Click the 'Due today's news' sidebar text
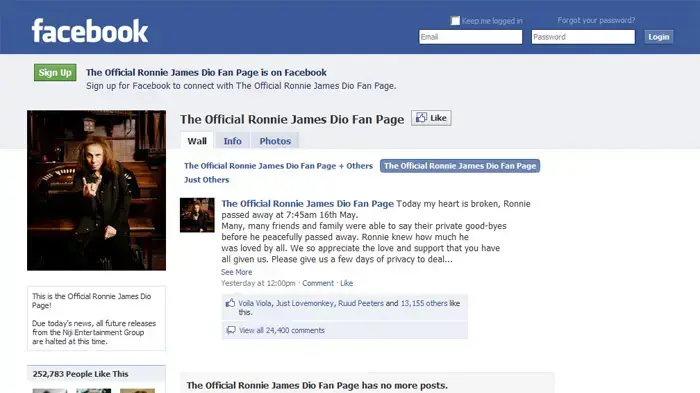 tap(94, 332)
